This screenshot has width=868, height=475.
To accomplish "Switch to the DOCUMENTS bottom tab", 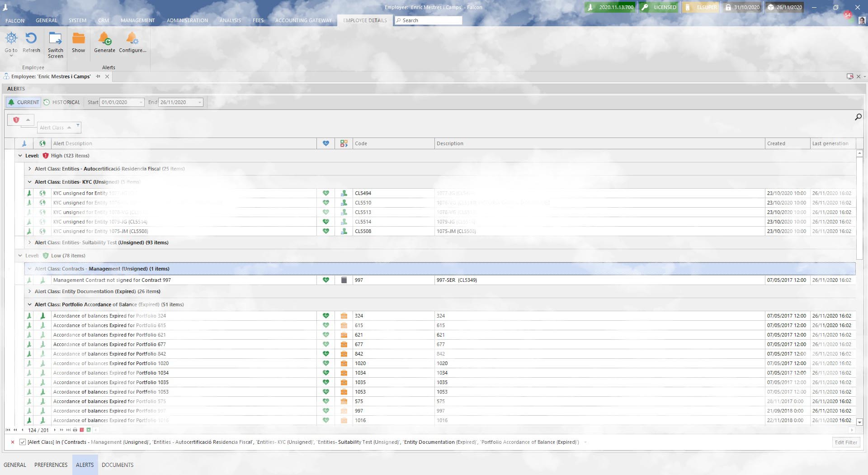I will click(118, 465).
